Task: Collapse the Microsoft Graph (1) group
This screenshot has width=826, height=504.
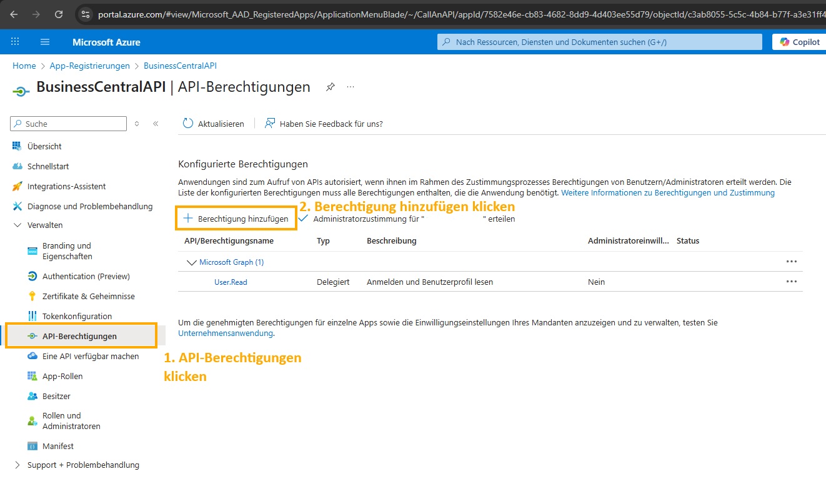Action: pyautogui.click(x=192, y=262)
